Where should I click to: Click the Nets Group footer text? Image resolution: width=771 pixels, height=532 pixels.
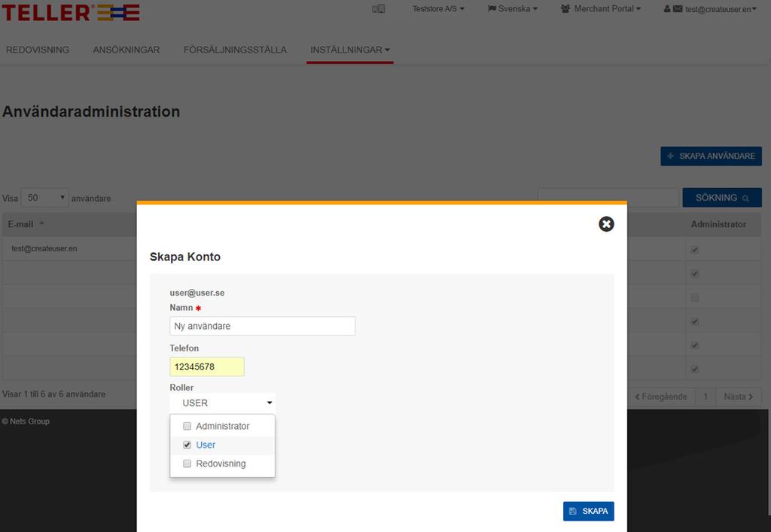click(26, 421)
